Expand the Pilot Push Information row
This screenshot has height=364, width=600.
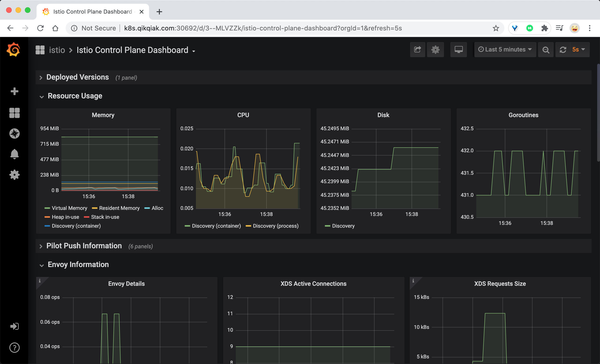(x=84, y=246)
